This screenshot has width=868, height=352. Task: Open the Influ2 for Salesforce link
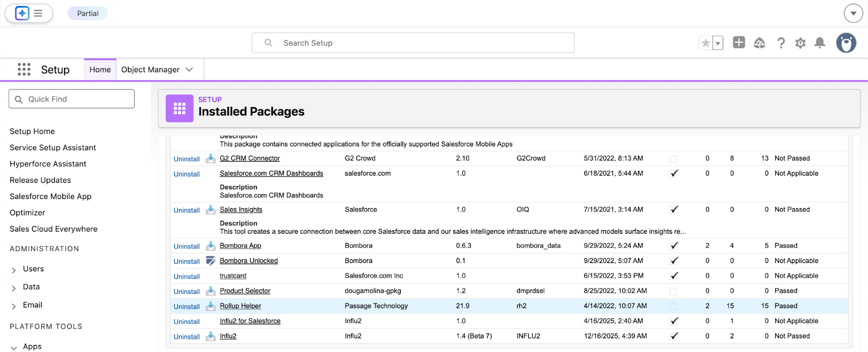[x=250, y=321]
